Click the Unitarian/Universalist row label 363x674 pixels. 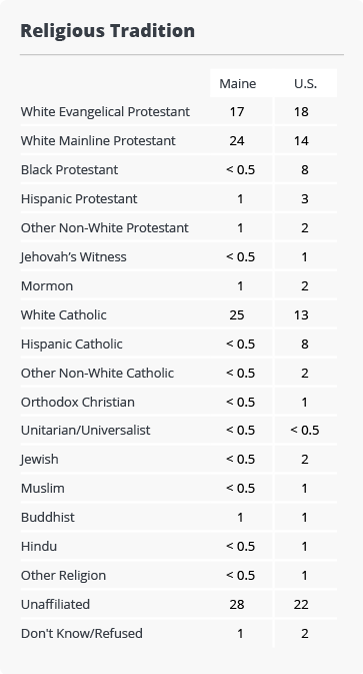86,430
